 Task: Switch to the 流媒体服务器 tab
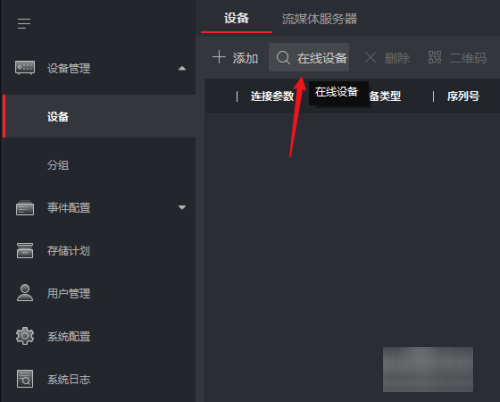[x=319, y=19]
